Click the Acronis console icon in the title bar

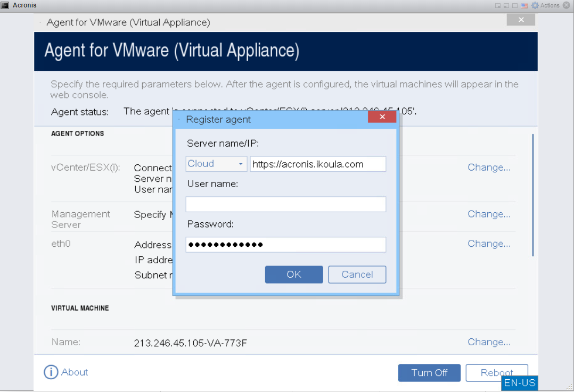coord(5,5)
